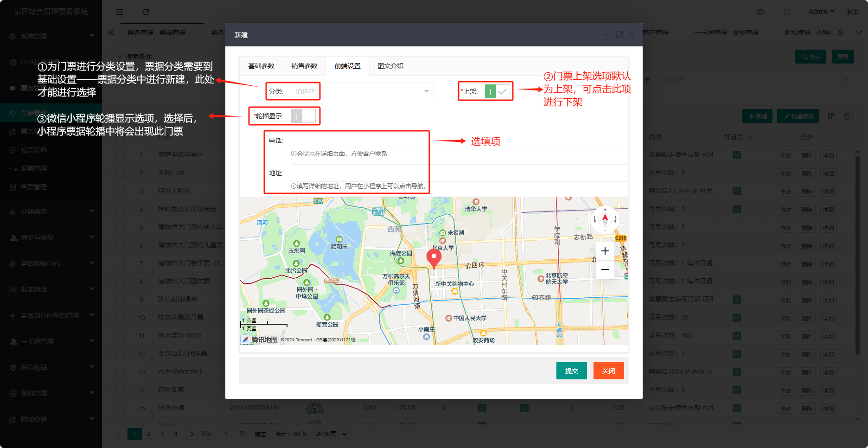Maximize the 新建 dialog window
The width and height of the screenshot is (868, 448).
coord(619,35)
